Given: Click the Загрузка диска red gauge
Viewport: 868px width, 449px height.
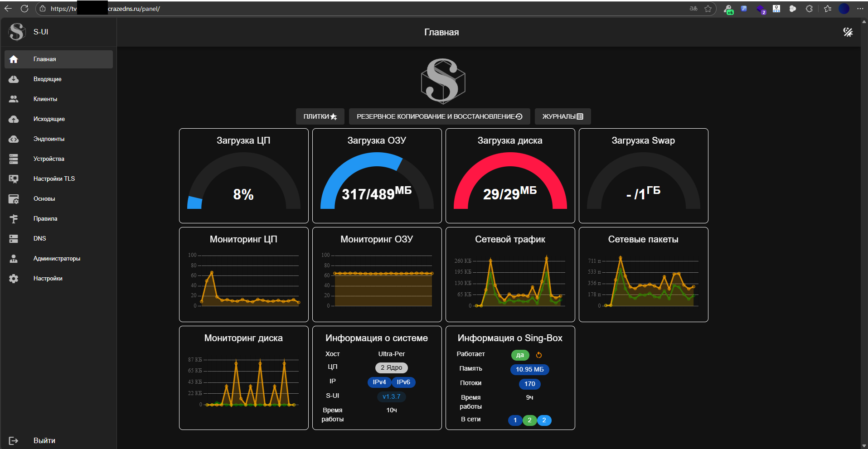Looking at the screenshot, I should tap(510, 181).
